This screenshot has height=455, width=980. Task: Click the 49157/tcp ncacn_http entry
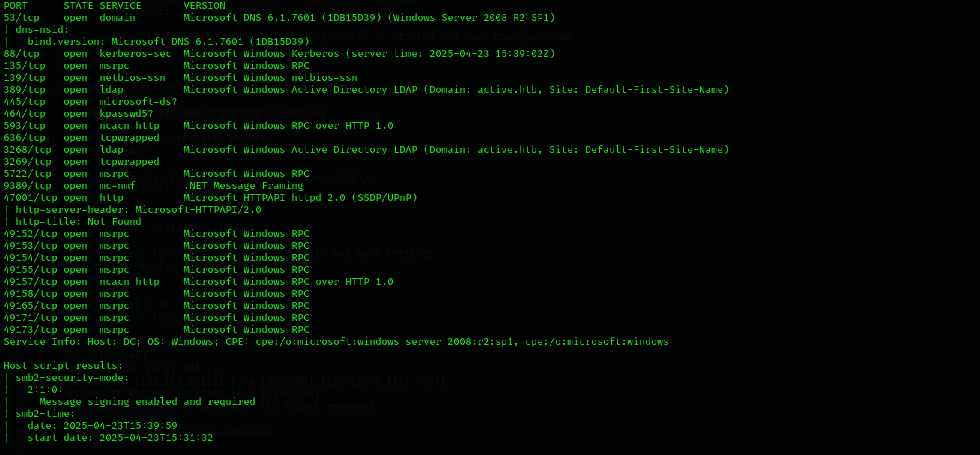199,282
